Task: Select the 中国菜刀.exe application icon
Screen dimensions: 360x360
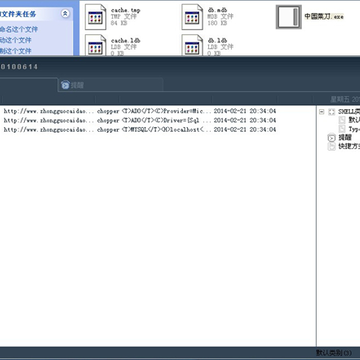Action: 289,17
